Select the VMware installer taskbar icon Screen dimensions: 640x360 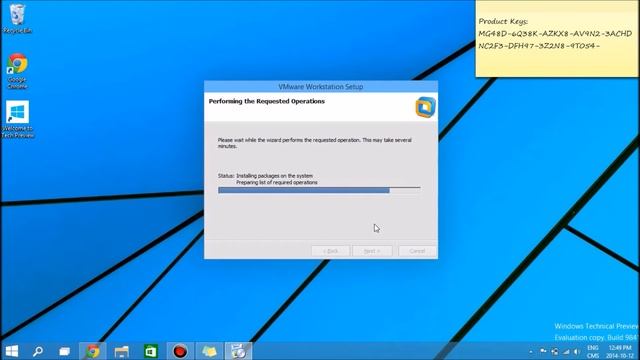238,351
